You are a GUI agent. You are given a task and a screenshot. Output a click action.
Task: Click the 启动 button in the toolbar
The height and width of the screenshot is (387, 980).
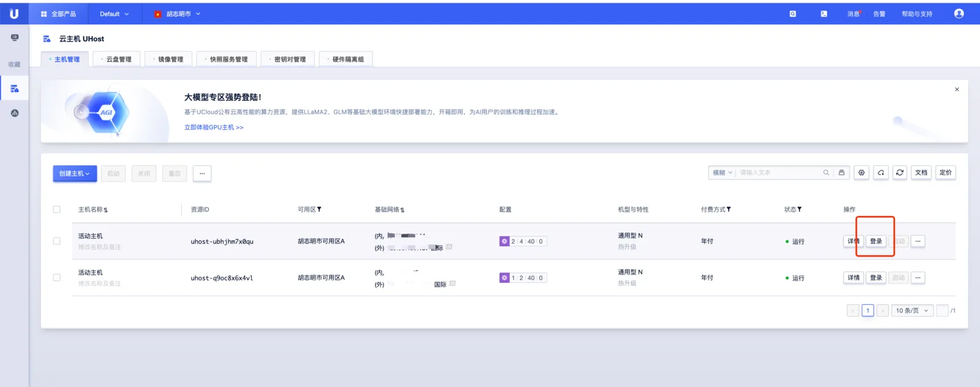(x=113, y=173)
